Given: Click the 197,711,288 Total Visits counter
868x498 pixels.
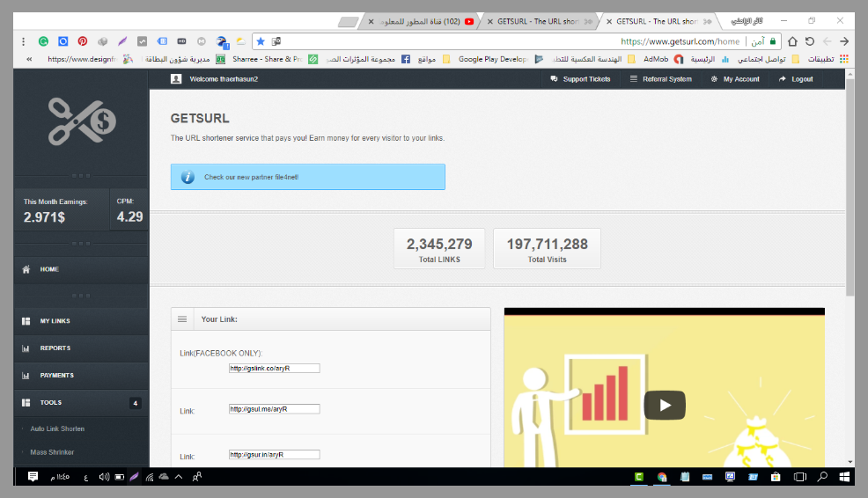Looking at the screenshot, I should (x=547, y=248).
